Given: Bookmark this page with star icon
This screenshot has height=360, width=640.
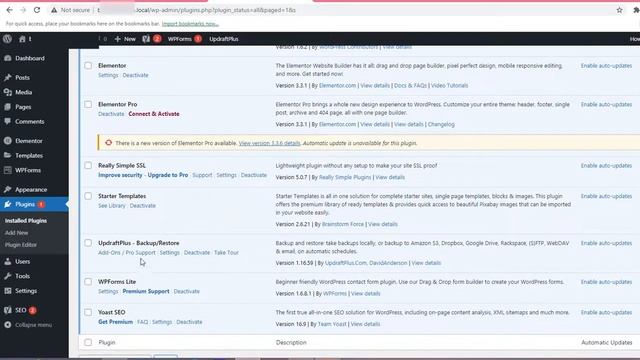Looking at the screenshot, I should 620,10.
